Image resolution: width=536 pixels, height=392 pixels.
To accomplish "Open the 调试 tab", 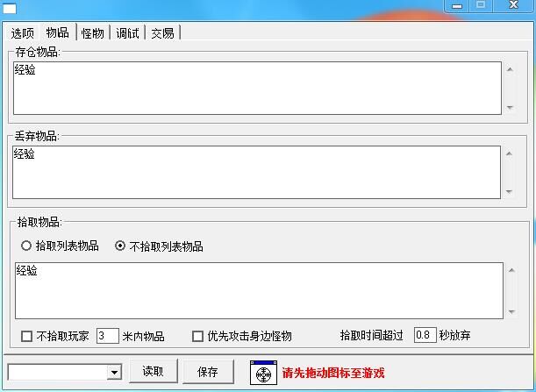I will (127, 33).
